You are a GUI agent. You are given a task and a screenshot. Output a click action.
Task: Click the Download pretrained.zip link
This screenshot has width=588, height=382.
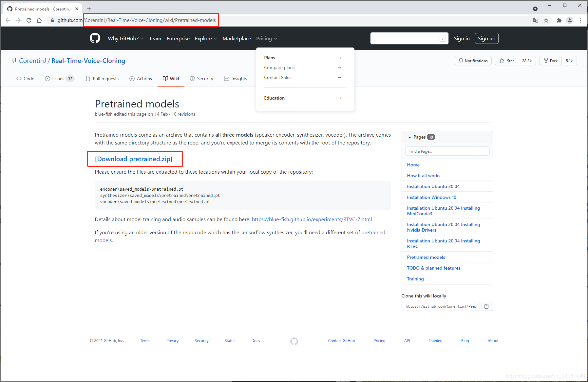[134, 159]
